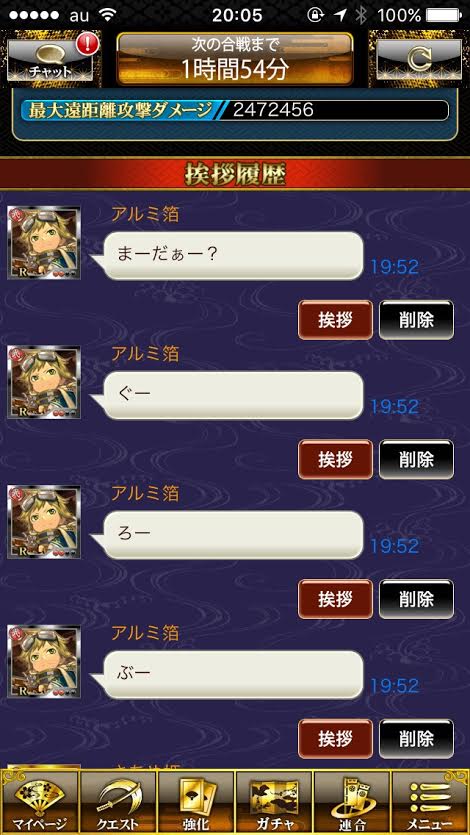
Task: Select the avatar beside ぶー message
Action: [x=44, y=661]
